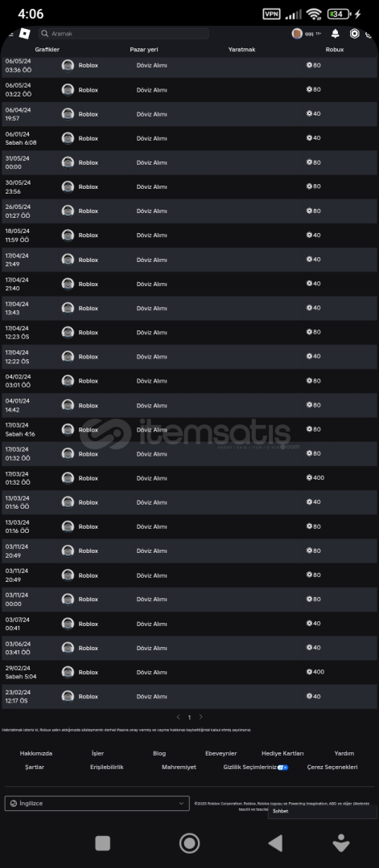Screen dimensions: 379x868
Task: Open the hamburger menu icon
Action: [10, 34]
